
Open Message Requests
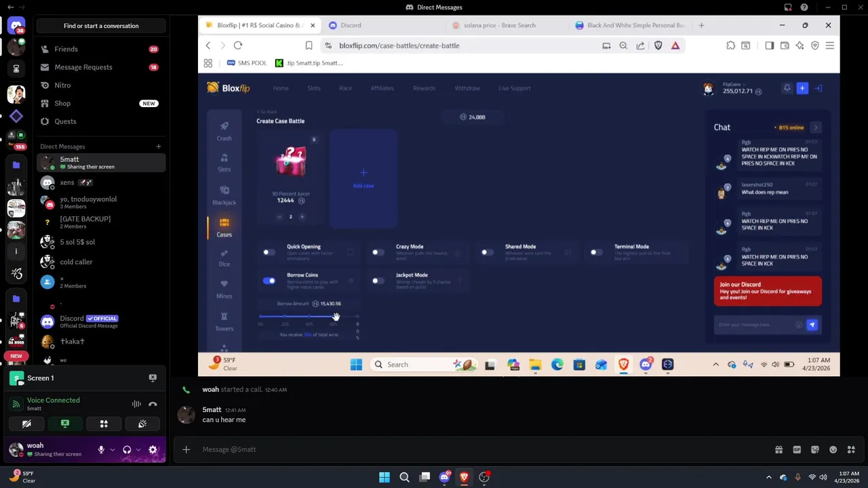coord(101,67)
